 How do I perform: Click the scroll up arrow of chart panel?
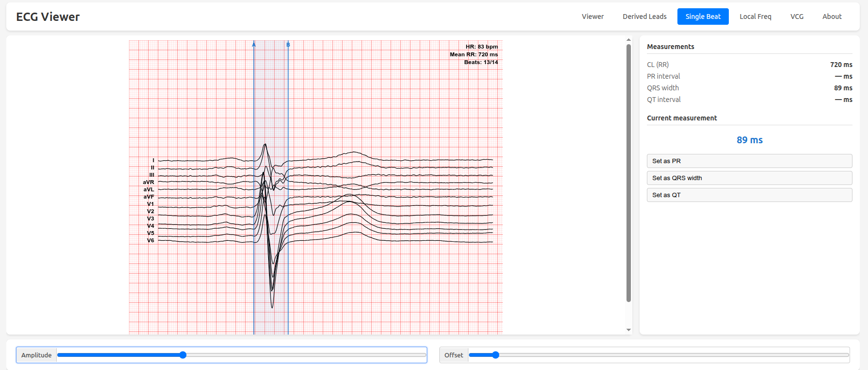coord(628,40)
